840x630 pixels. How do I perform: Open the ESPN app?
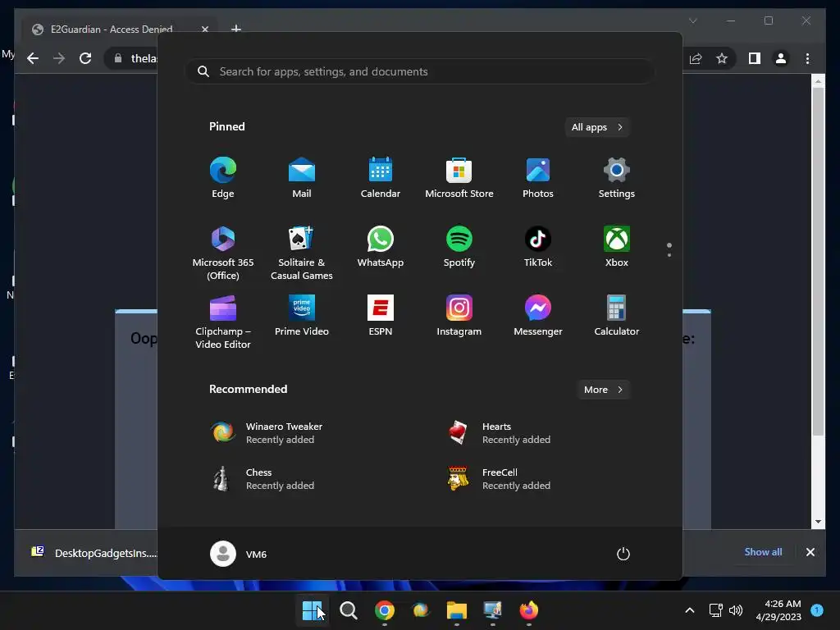point(381,316)
